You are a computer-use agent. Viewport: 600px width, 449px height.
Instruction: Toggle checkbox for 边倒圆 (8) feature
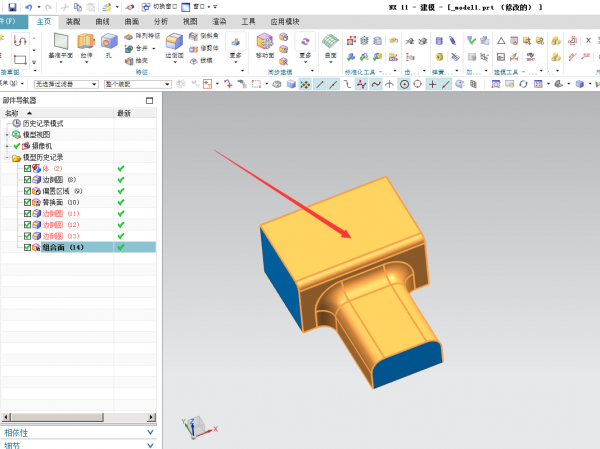(27, 180)
